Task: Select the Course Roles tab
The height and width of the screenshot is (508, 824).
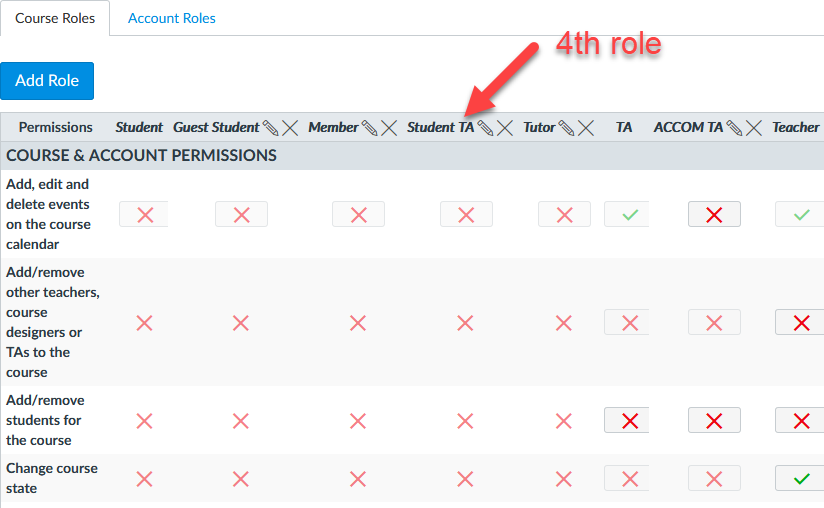Action: pos(55,18)
